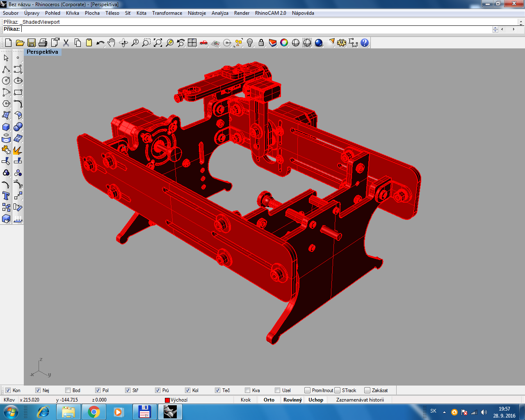Toggle the Zakázat osnap option

367,390
